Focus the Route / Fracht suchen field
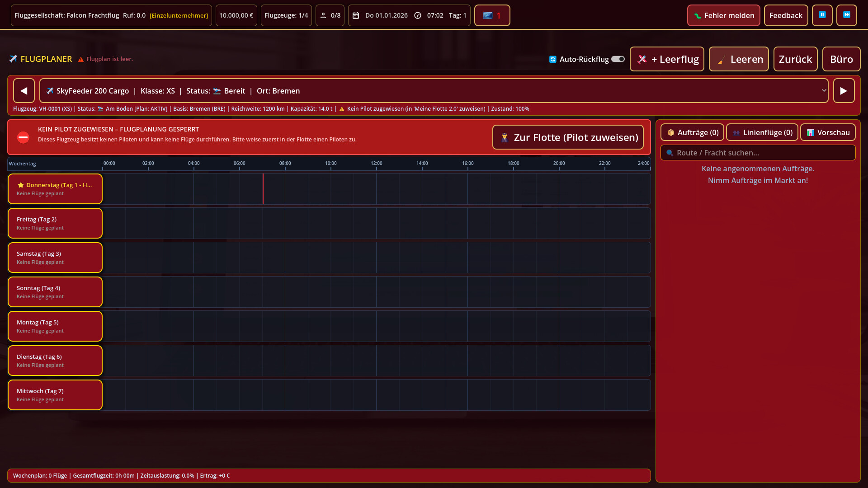868x488 pixels. (758, 153)
